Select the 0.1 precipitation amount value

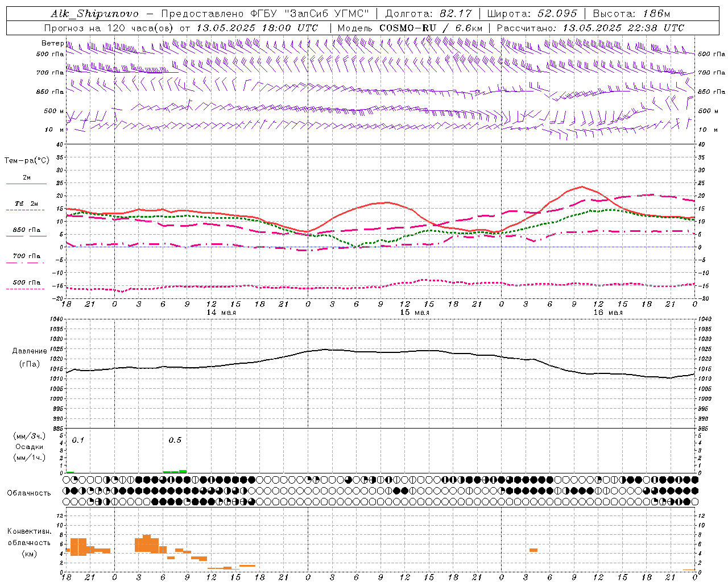[x=78, y=440]
